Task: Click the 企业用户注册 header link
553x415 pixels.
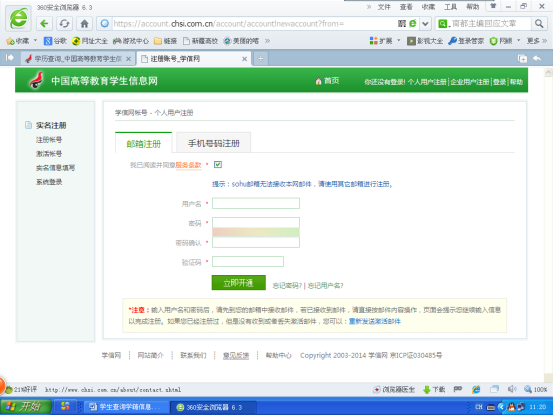Action: pos(470,82)
